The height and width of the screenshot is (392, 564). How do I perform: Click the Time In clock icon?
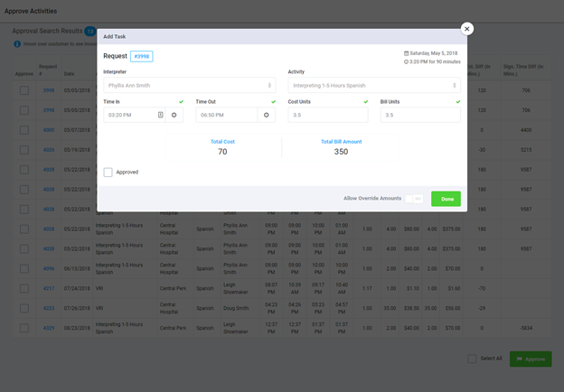(x=174, y=115)
